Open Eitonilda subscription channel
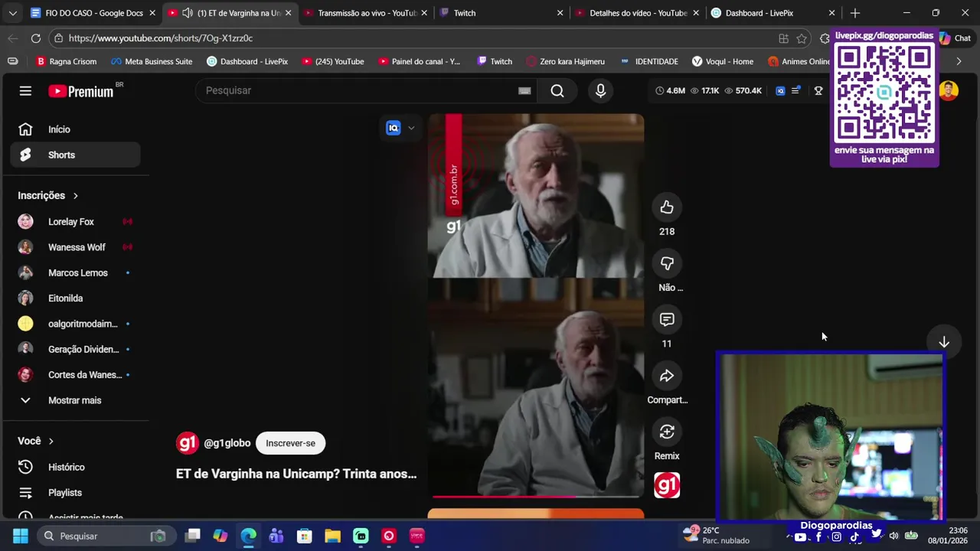The width and height of the screenshot is (980, 551). [x=75, y=298]
